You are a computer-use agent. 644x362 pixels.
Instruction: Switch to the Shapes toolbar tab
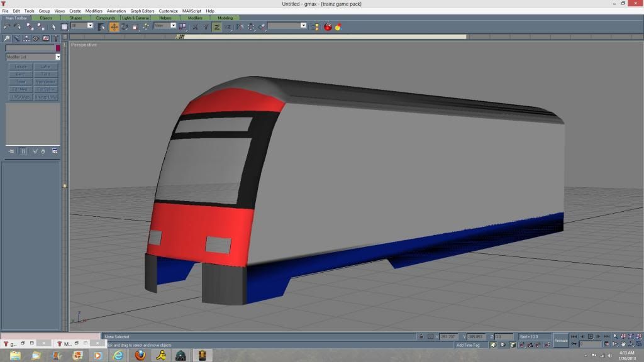coord(75,18)
